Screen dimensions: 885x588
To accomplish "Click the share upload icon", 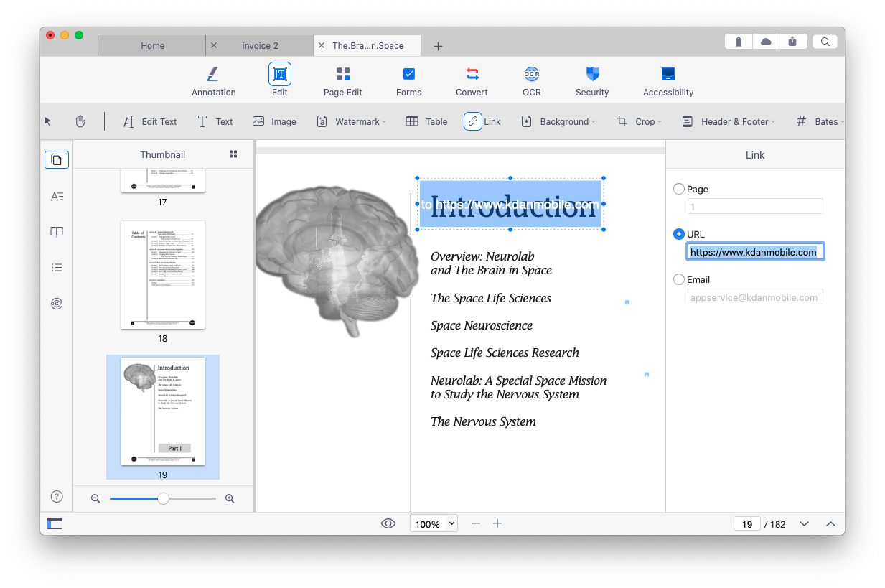I will tap(792, 42).
